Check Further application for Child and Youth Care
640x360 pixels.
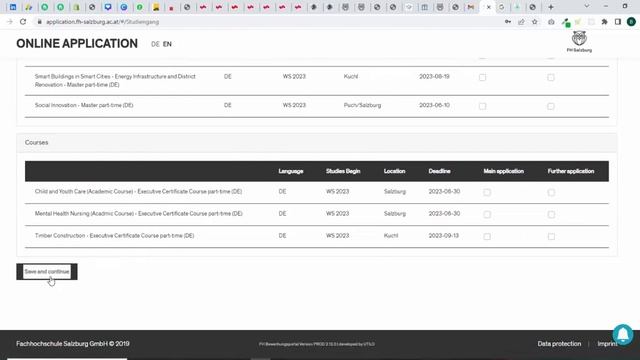pyautogui.click(x=551, y=192)
